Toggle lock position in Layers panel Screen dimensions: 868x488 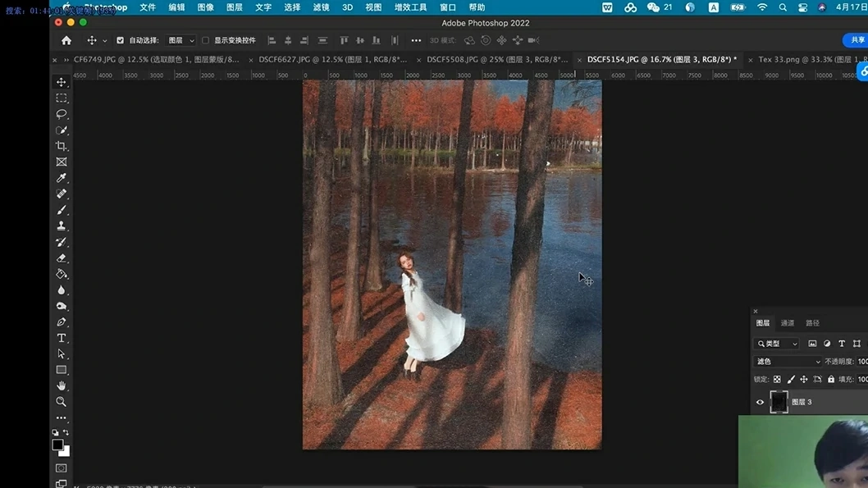(x=804, y=379)
